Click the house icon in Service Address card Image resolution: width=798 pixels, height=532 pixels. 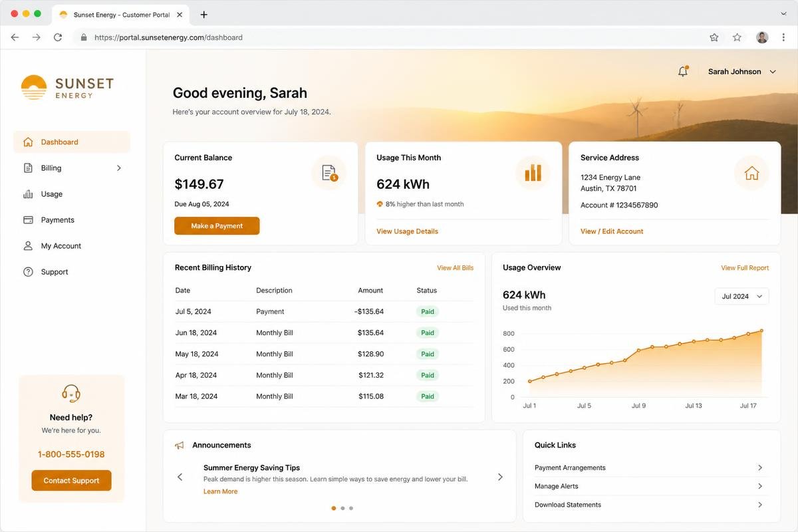coord(751,173)
